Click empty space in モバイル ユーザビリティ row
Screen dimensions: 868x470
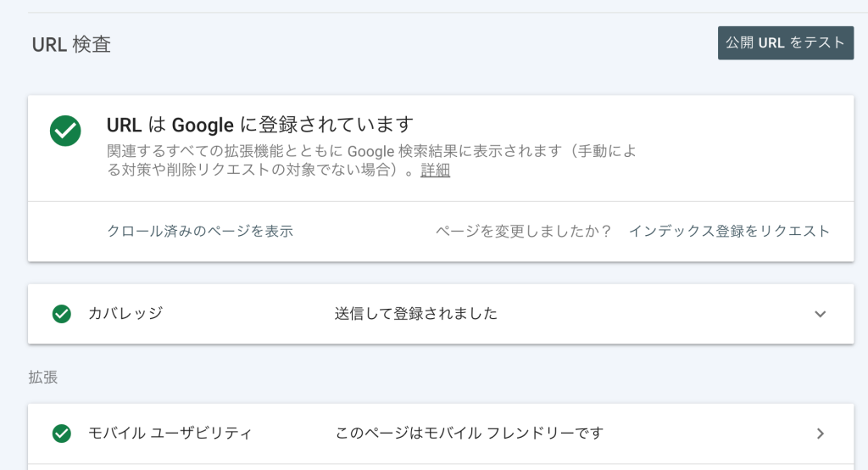pos(709,434)
